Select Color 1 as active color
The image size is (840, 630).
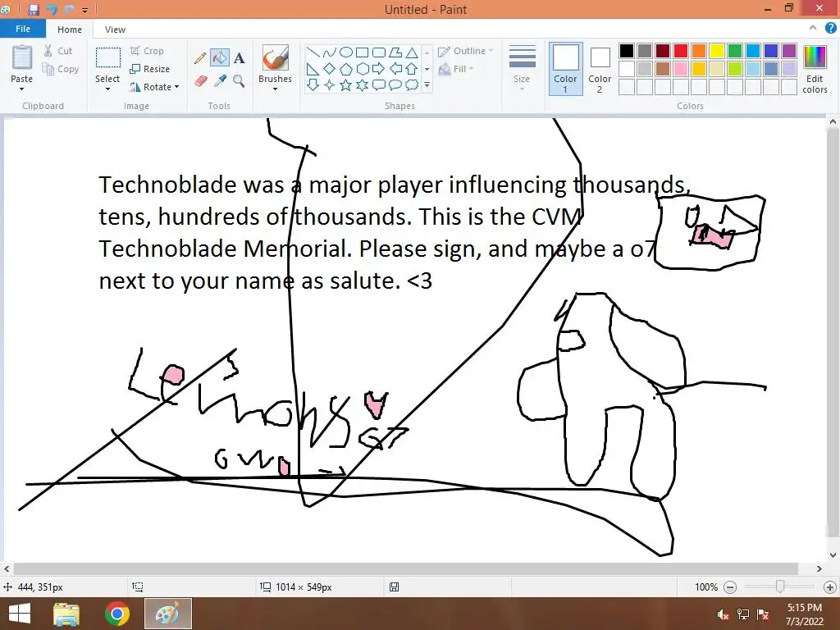tap(565, 69)
